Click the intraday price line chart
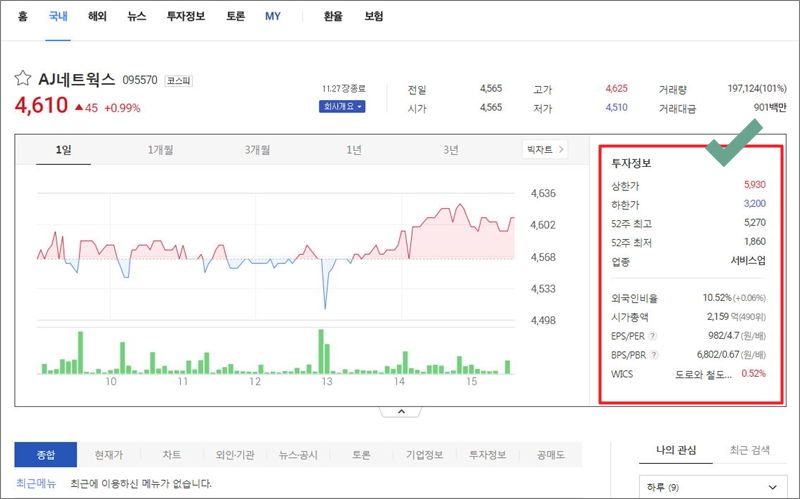The height and width of the screenshot is (499, 800). (276, 255)
